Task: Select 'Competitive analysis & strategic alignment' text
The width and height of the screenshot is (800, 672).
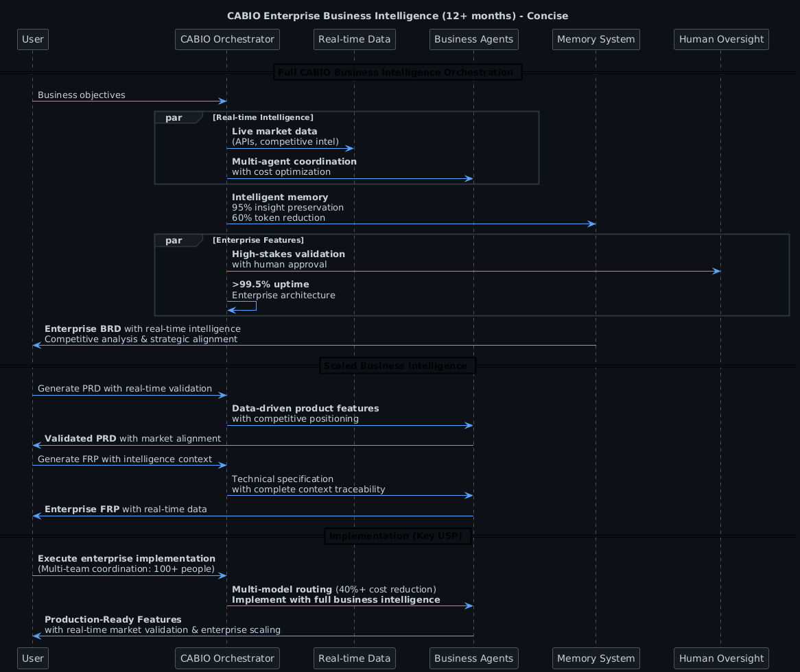Action: (x=141, y=339)
